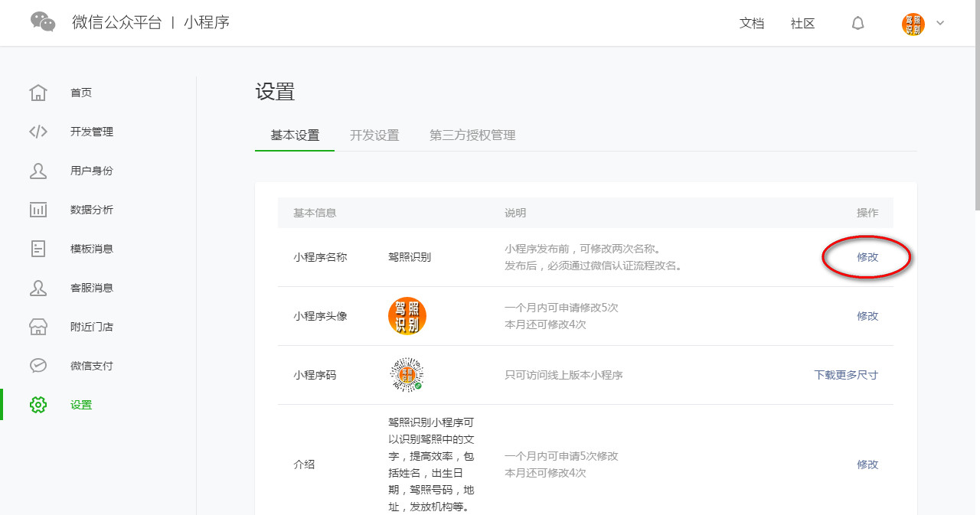Click the 开发管理 code icon
980x515 pixels.
click(38, 132)
